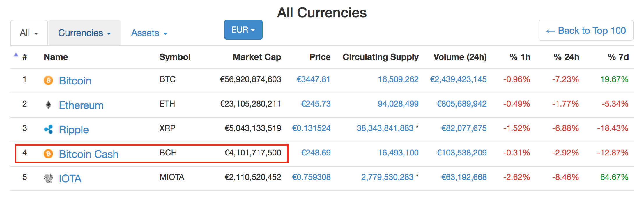Sort by Circulating Supply column header

tap(381, 57)
